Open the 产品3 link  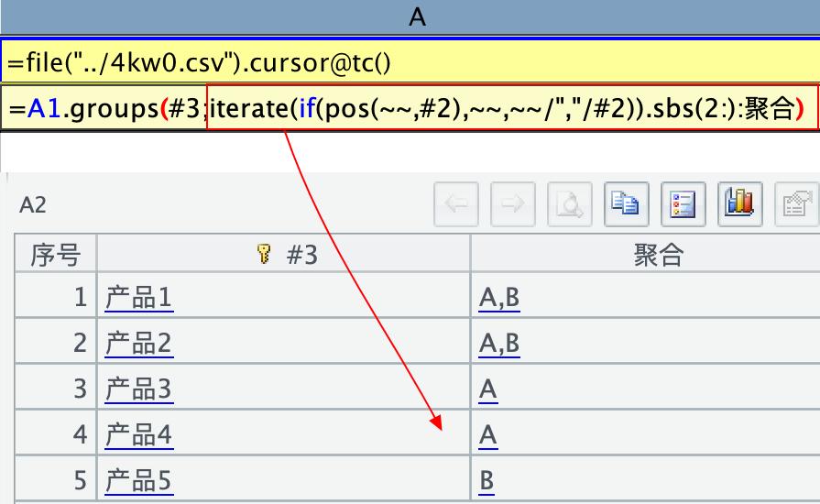tap(139, 389)
